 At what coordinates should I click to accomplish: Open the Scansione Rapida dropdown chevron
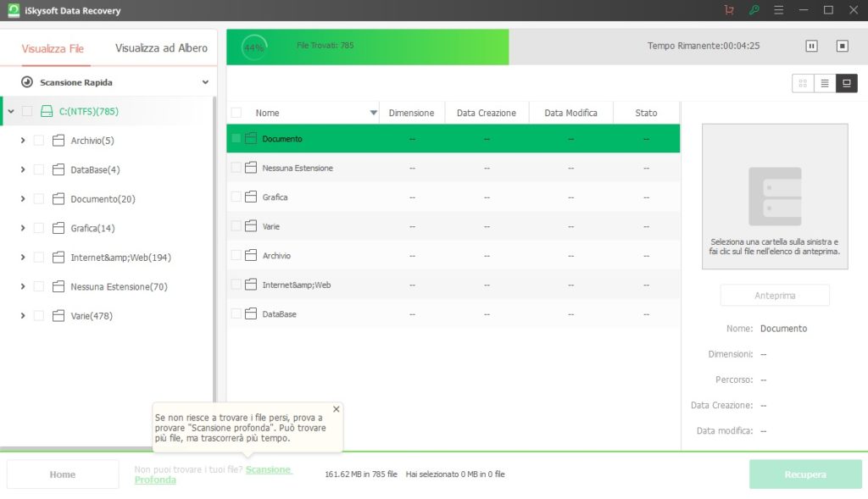pos(205,82)
